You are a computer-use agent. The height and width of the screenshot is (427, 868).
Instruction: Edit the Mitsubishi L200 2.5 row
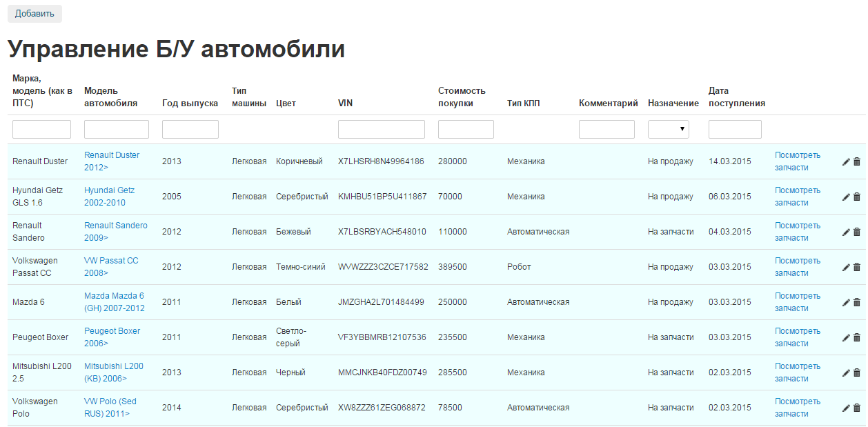846,373
